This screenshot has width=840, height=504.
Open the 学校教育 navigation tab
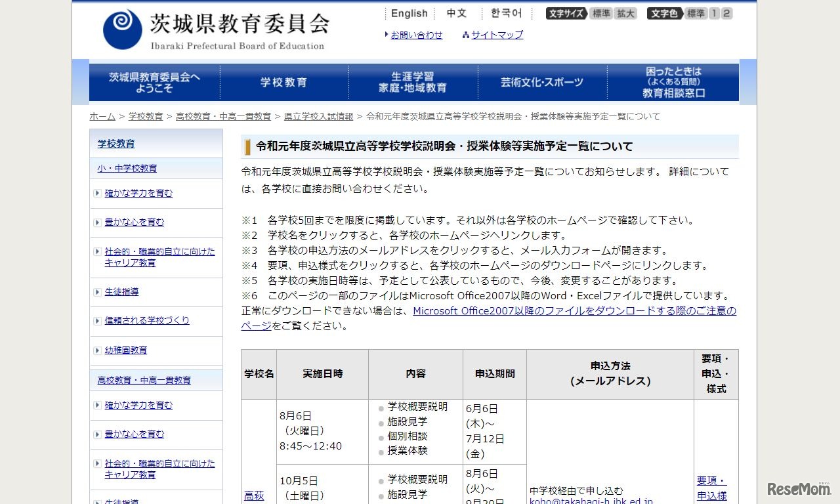283,82
